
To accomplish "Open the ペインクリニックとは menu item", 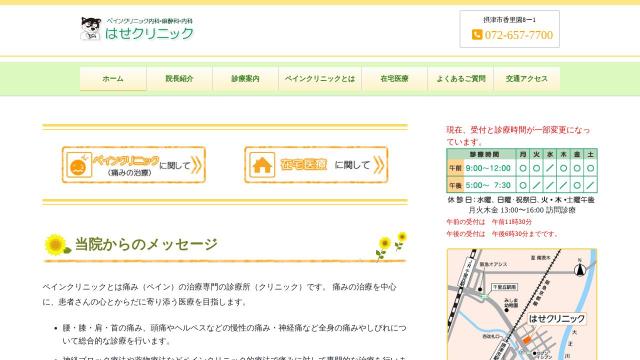I will click(320, 79).
